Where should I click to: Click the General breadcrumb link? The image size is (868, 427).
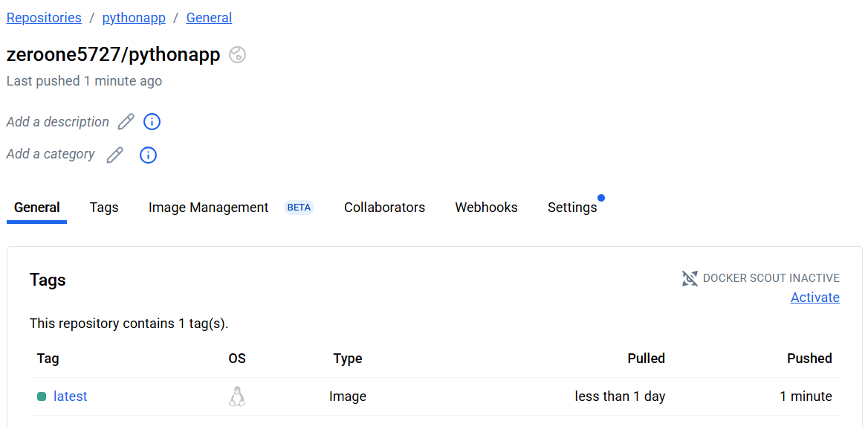pyautogui.click(x=210, y=18)
